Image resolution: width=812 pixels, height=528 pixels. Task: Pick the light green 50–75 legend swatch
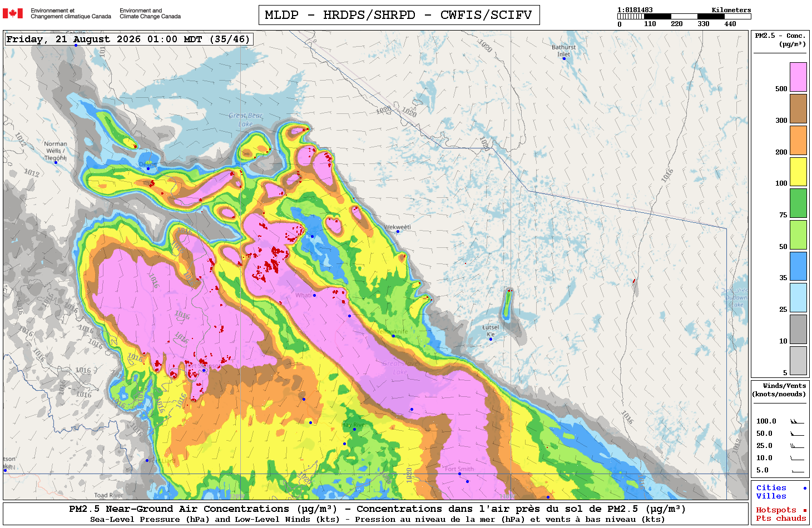(x=798, y=235)
